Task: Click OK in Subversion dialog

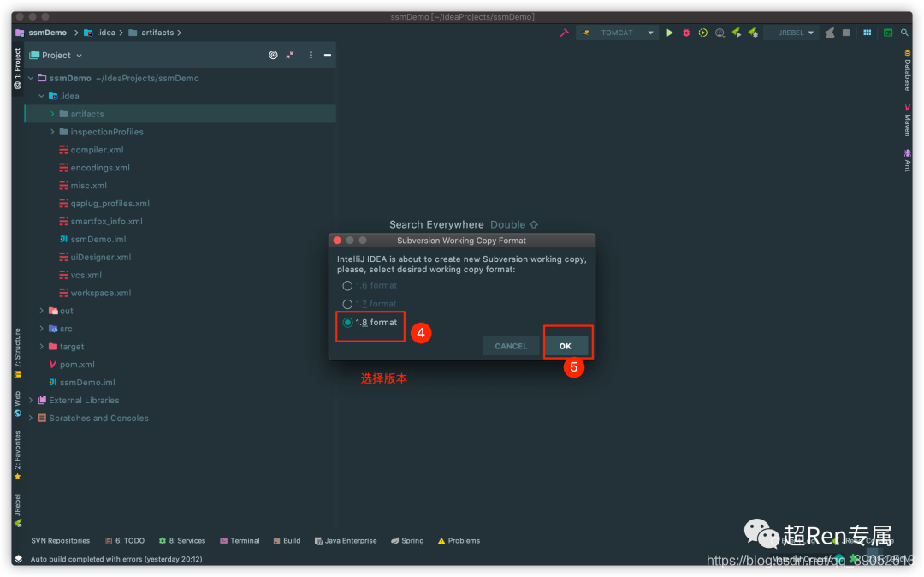Action: (x=566, y=346)
